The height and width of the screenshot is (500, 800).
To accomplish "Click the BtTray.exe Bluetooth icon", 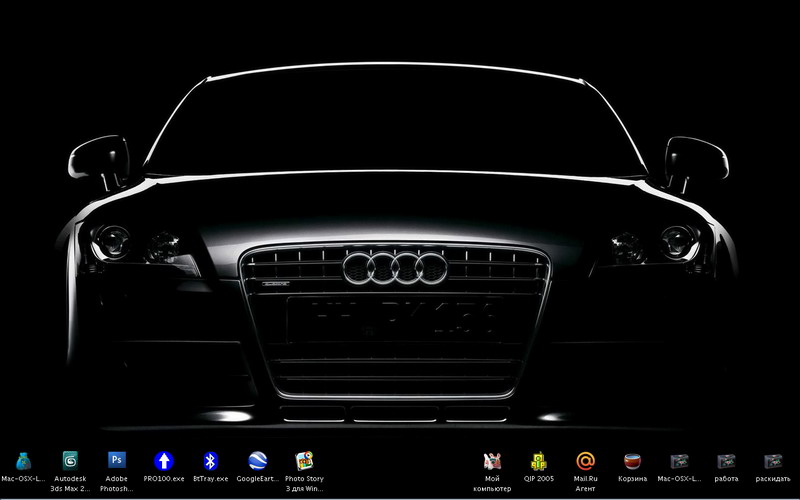I will [x=210, y=461].
